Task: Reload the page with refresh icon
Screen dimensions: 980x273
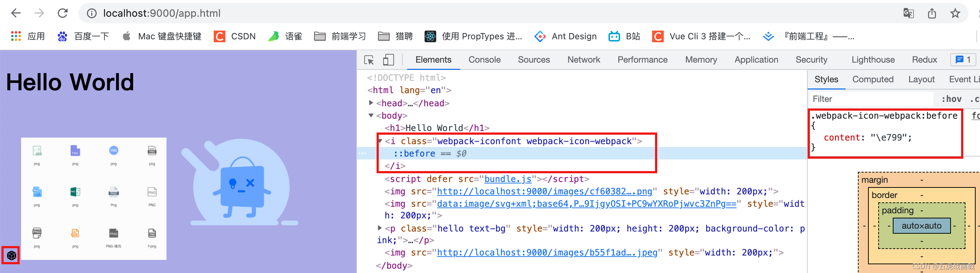Action: (63, 13)
